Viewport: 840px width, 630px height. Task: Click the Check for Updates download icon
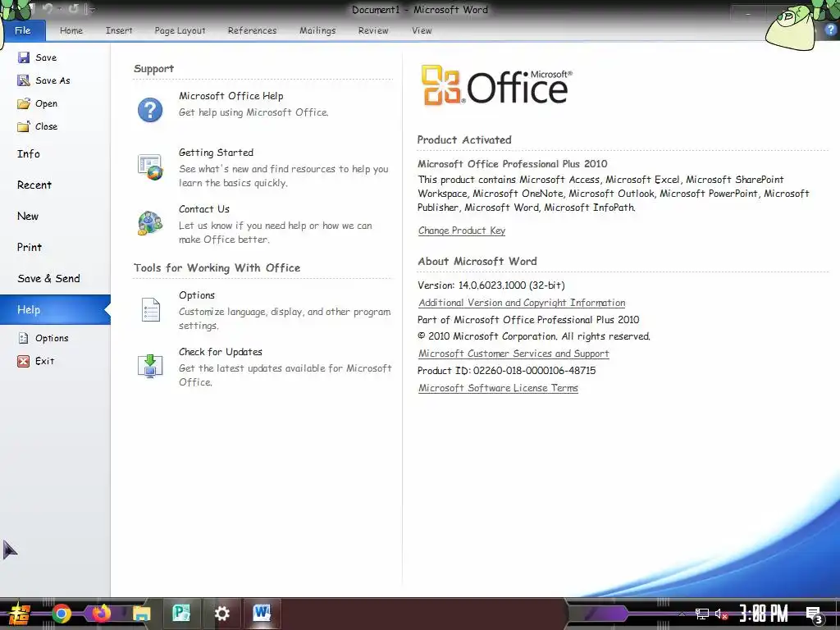[x=150, y=367]
